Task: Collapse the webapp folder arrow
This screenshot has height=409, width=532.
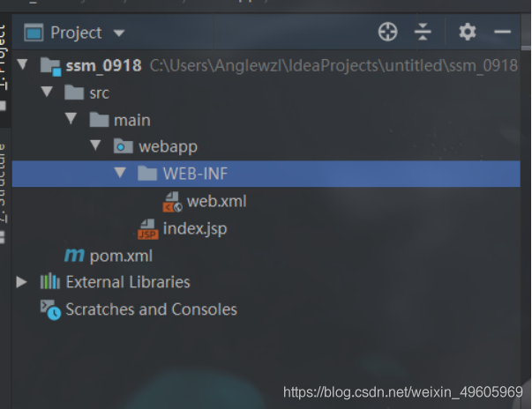Action: point(95,145)
